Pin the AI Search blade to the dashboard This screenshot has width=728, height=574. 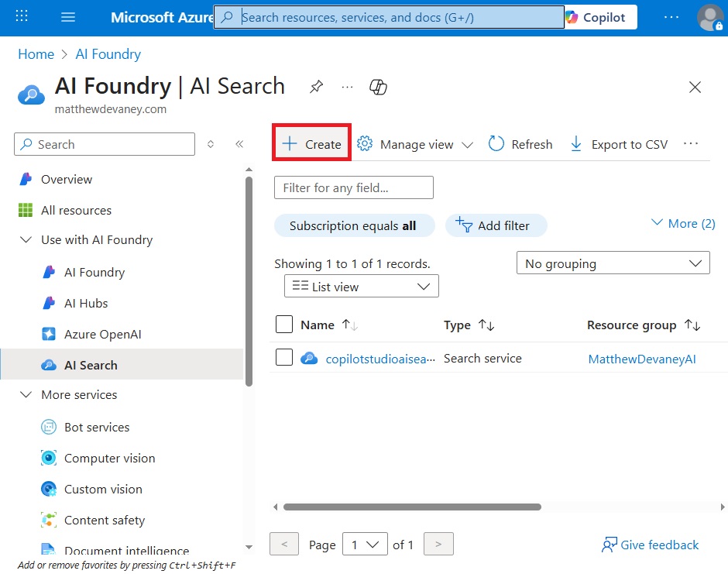[316, 87]
